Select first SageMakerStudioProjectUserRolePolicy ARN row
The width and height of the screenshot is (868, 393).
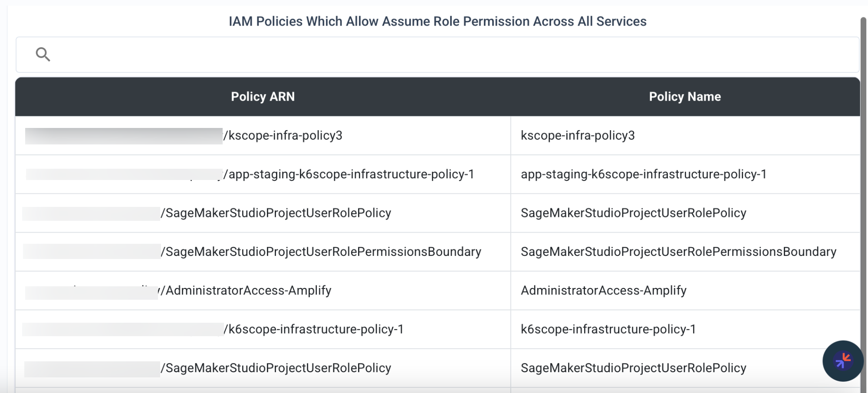[263, 213]
